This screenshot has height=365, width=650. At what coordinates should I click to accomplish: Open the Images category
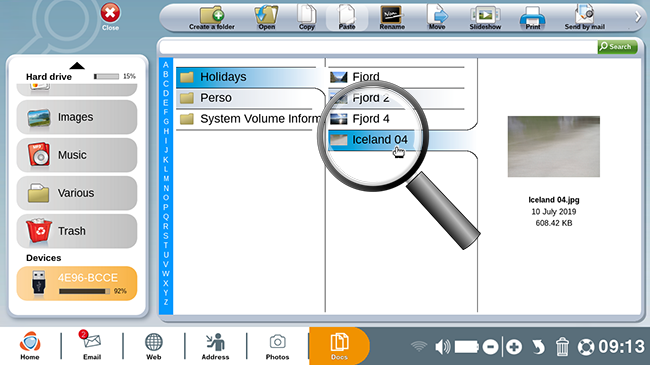pyautogui.click(x=77, y=117)
